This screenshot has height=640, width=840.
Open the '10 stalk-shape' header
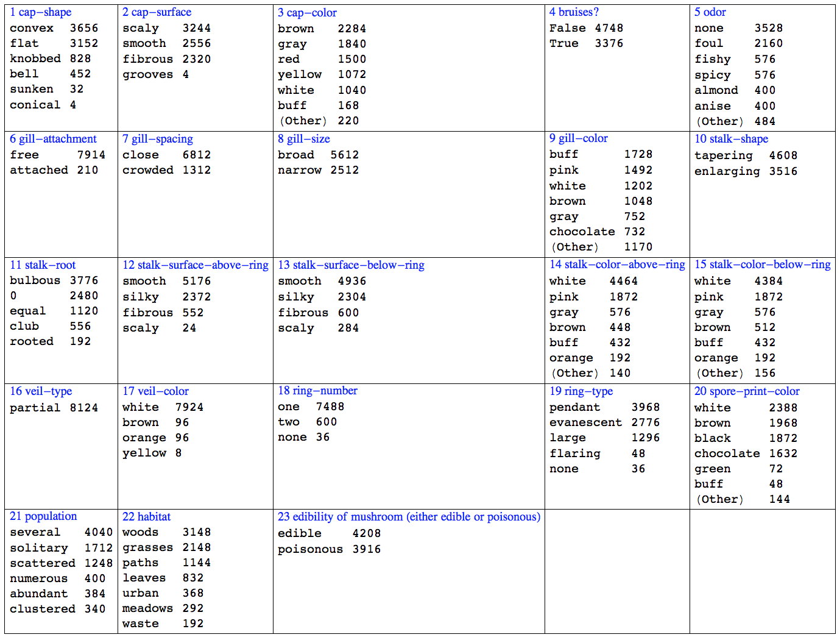731,139
